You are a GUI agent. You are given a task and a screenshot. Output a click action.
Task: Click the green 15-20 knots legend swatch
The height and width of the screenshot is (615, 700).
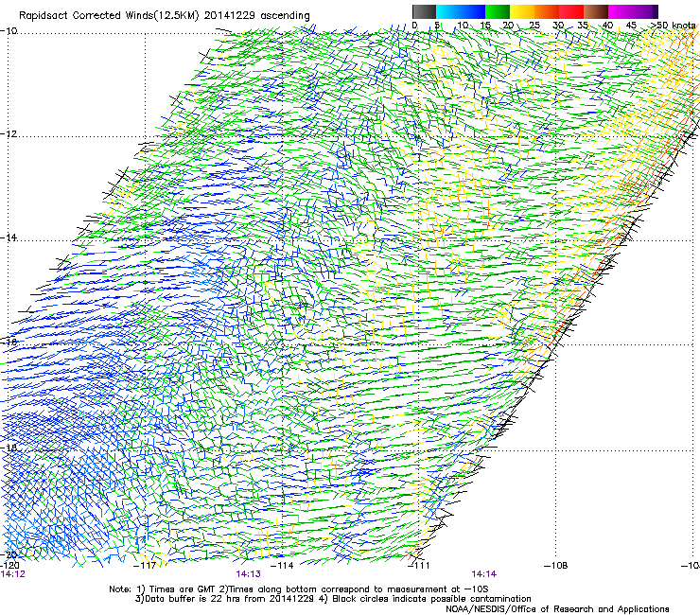click(x=498, y=11)
